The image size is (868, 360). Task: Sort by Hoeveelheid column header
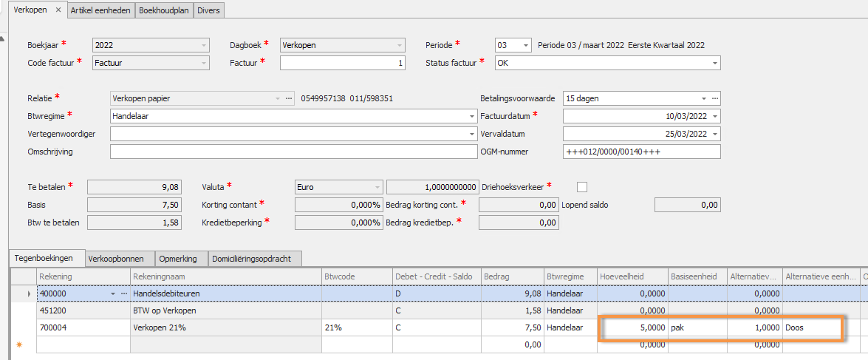pyautogui.click(x=633, y=276)
